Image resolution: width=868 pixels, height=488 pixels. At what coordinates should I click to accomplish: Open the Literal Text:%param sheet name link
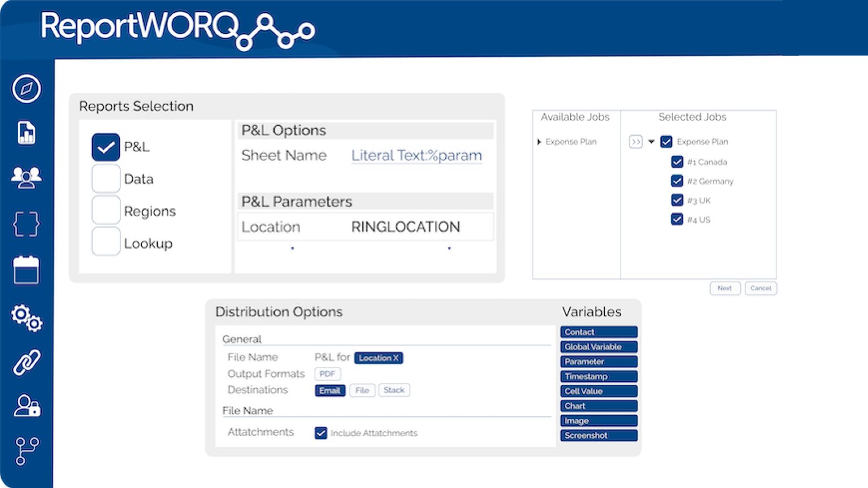416,155
